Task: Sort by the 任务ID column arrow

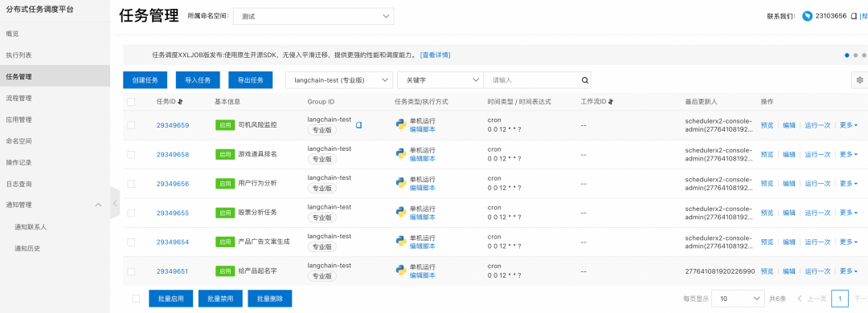Action: coord(181,102)
